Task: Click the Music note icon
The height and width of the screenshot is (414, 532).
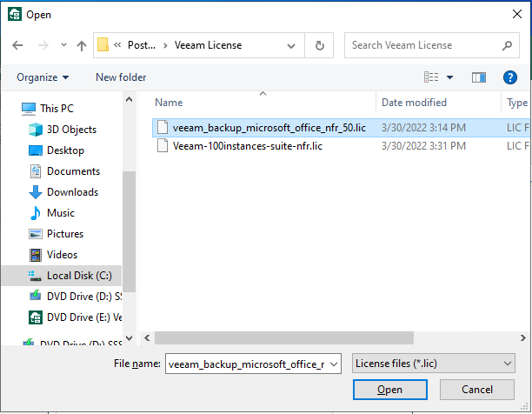Action: pyautogui.click(x=36, y=213)
